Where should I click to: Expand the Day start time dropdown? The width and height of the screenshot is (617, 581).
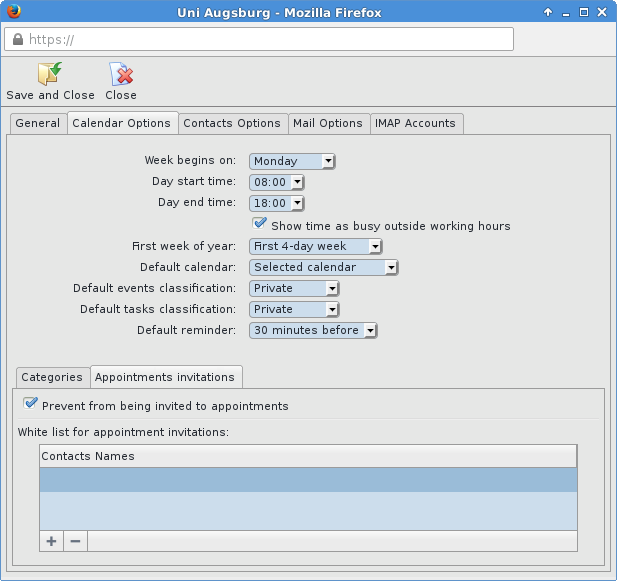275,182
